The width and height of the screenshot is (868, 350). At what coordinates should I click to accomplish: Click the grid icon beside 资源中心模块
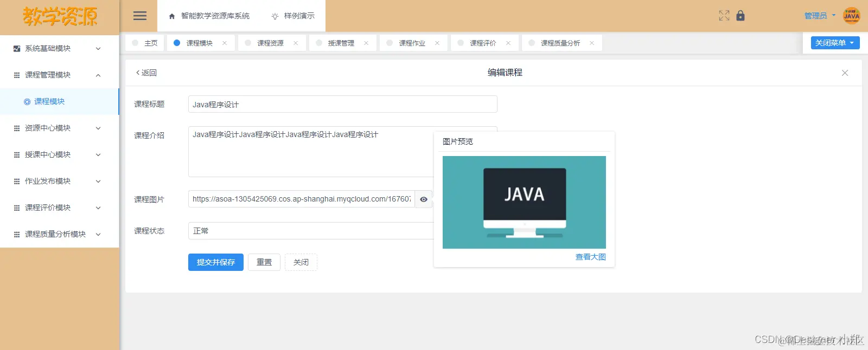17,128
